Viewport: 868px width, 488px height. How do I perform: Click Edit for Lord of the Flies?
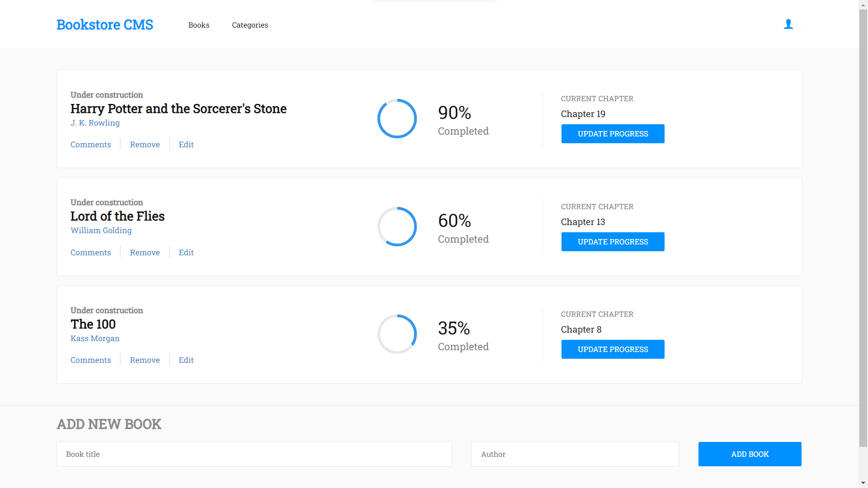(x=186, y=253)
